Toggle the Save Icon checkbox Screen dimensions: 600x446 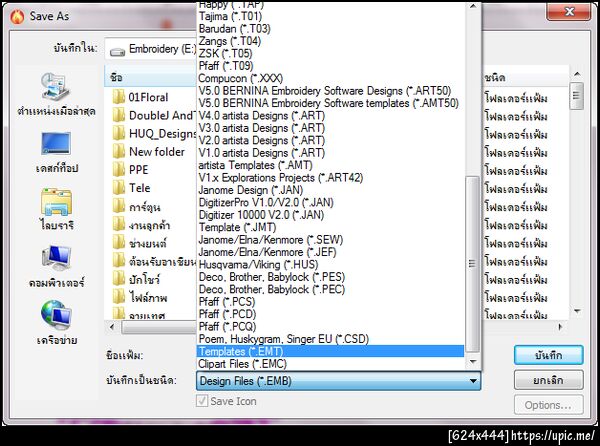202,401
